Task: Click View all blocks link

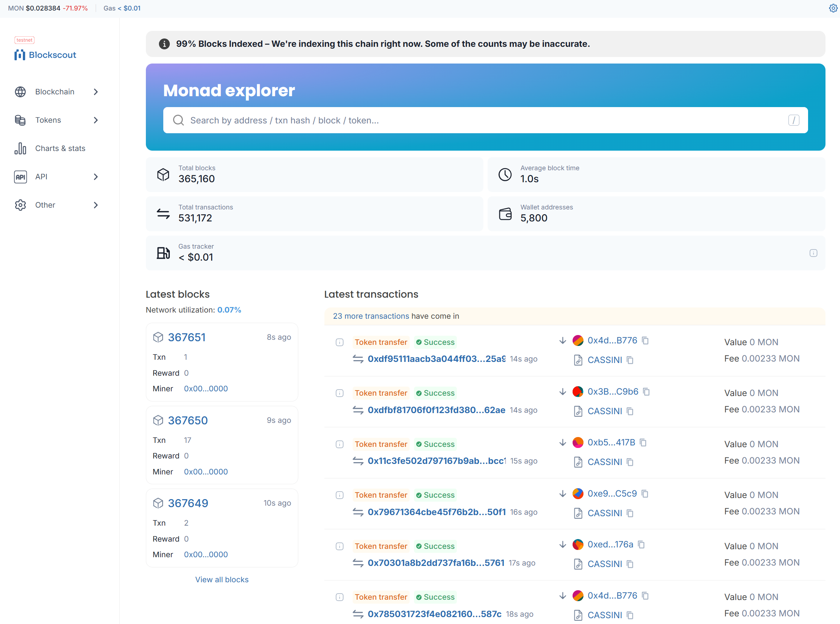Action: (x=222, y=579)
